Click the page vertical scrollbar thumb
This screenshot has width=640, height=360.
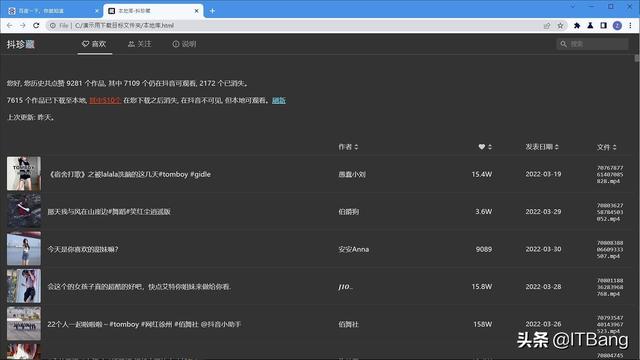pyautogui.click(x=637, y=58)
